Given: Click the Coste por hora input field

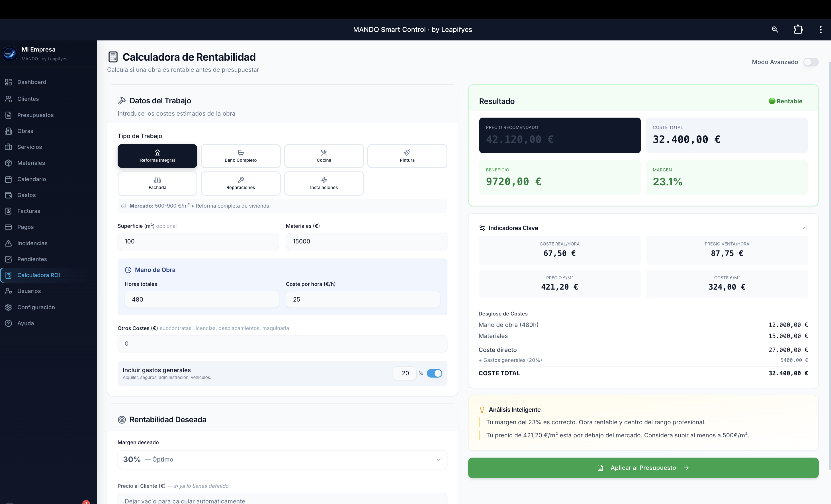Looking at the screenshot, I should (x=363, y=299).
